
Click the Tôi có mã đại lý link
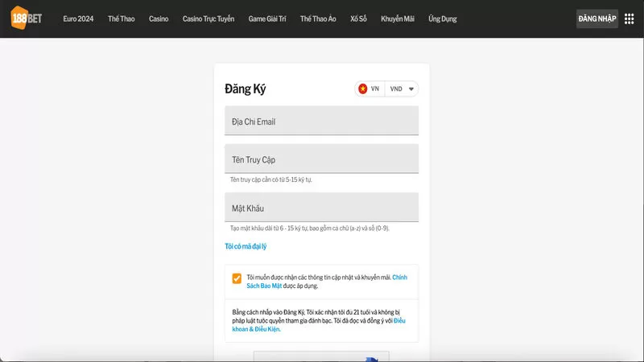(x=246, y=246)
